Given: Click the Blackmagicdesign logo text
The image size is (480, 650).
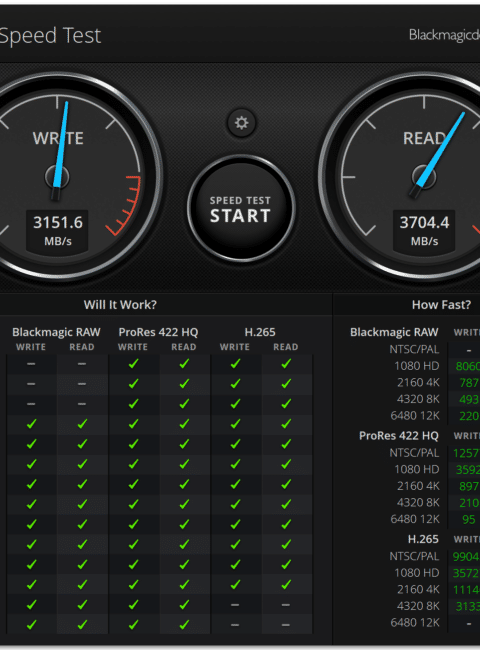Looking at the screenshot, I should click(444, 35).
